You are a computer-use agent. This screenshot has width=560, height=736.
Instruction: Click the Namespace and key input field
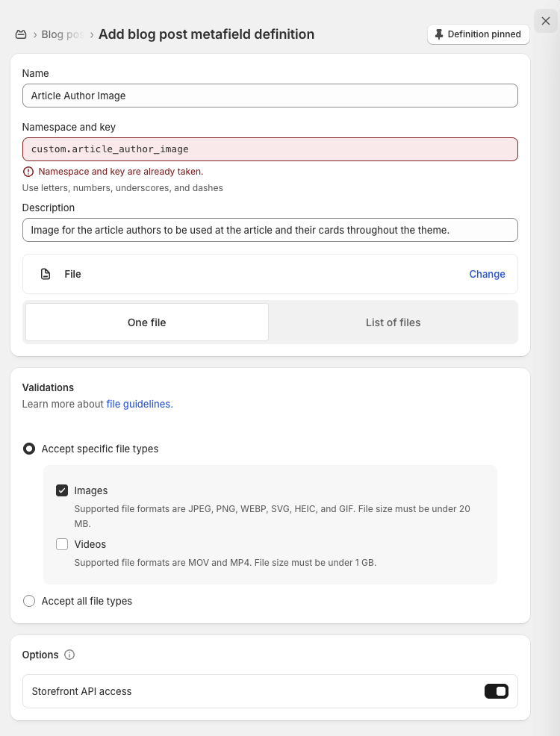[269, 149]
